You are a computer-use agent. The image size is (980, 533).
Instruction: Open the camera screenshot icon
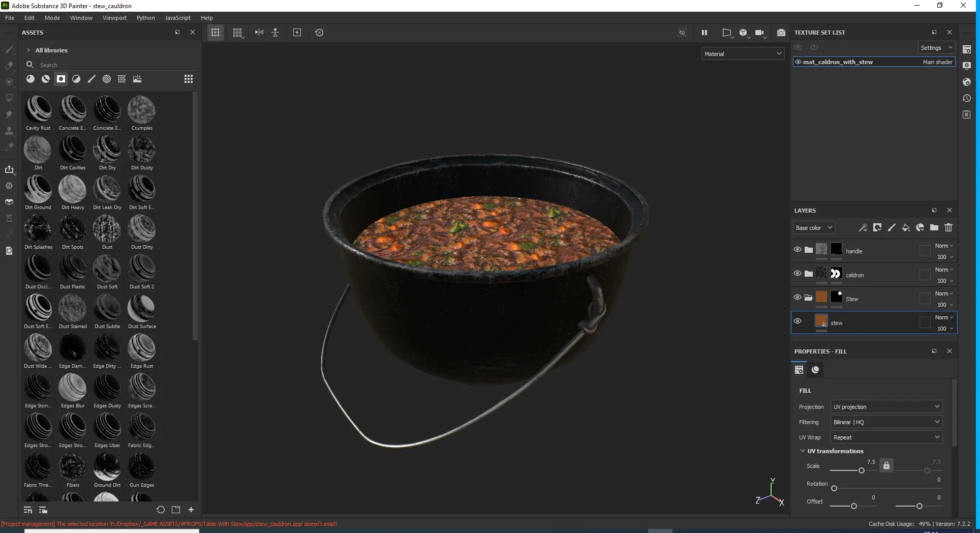click(781, 33)
